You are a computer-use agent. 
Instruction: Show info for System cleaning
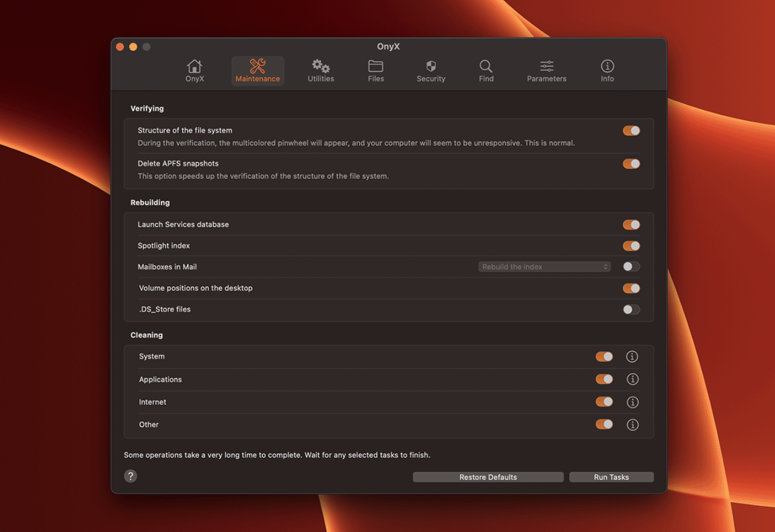[x=632, y=357]
